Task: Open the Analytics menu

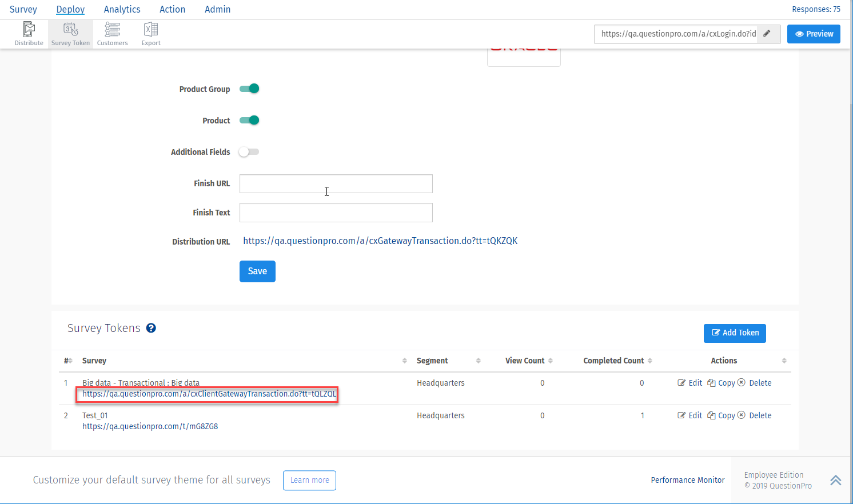Action: (x=122, y=9)
